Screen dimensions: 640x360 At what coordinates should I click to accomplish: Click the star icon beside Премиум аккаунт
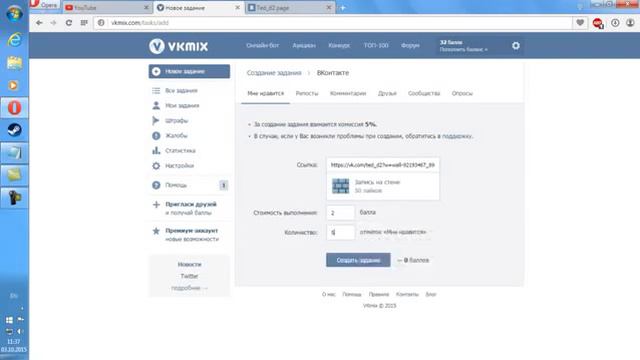(156, 231)
